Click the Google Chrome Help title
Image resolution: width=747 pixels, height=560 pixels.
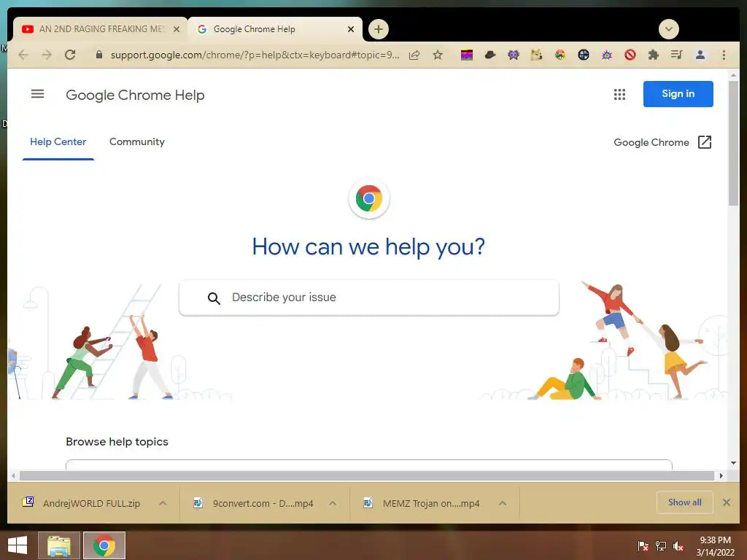click(135, 95)
